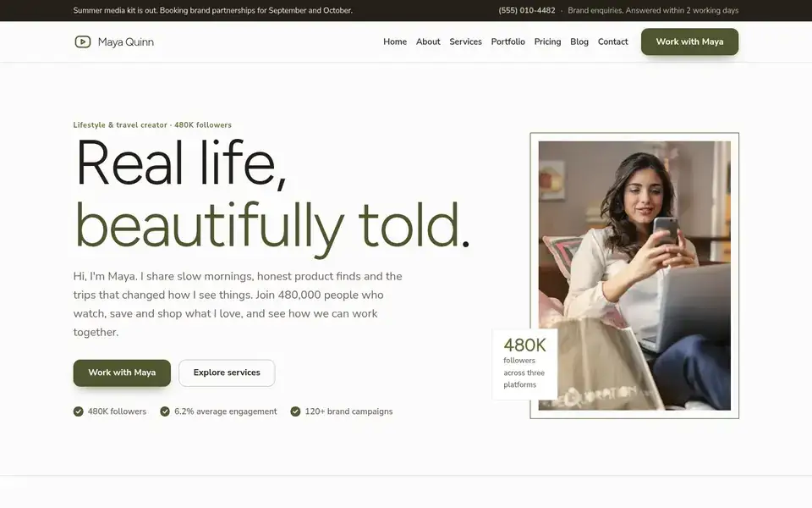The height and width of the screenshot is (508, 812).
Task: Click the Hi, I'm Maya intro paragraph
Action: pos(238,304)
